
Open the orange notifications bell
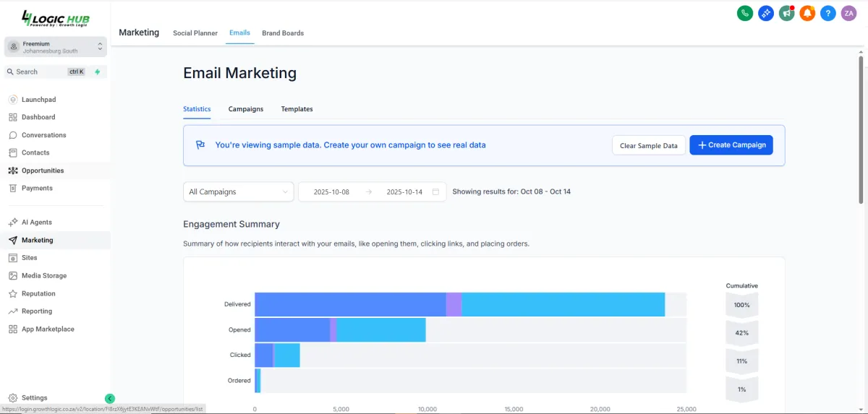(807, 13)
